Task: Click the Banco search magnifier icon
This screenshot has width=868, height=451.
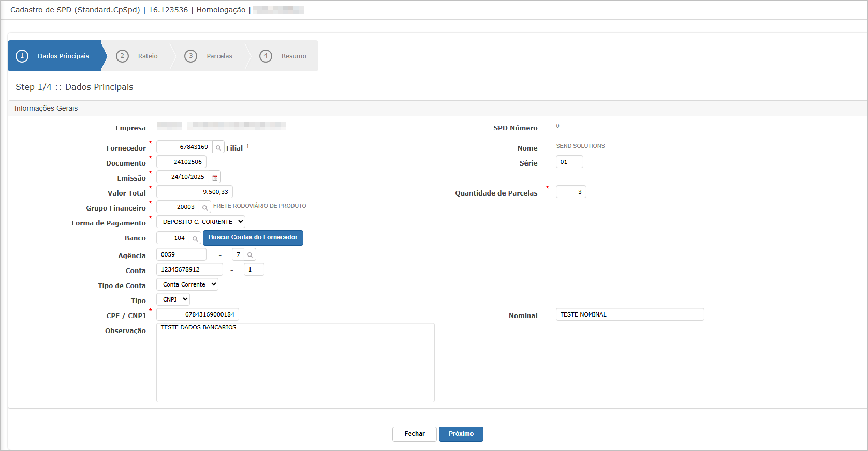Action: pos(195,238)
